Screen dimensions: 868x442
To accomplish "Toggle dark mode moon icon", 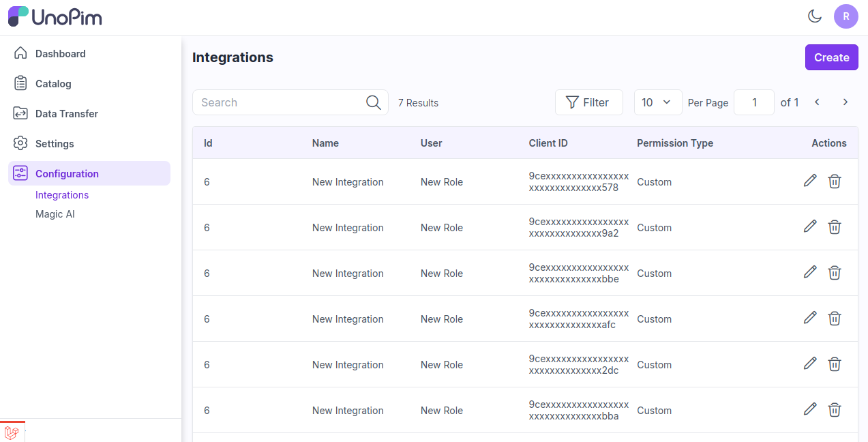I will 814,16.
